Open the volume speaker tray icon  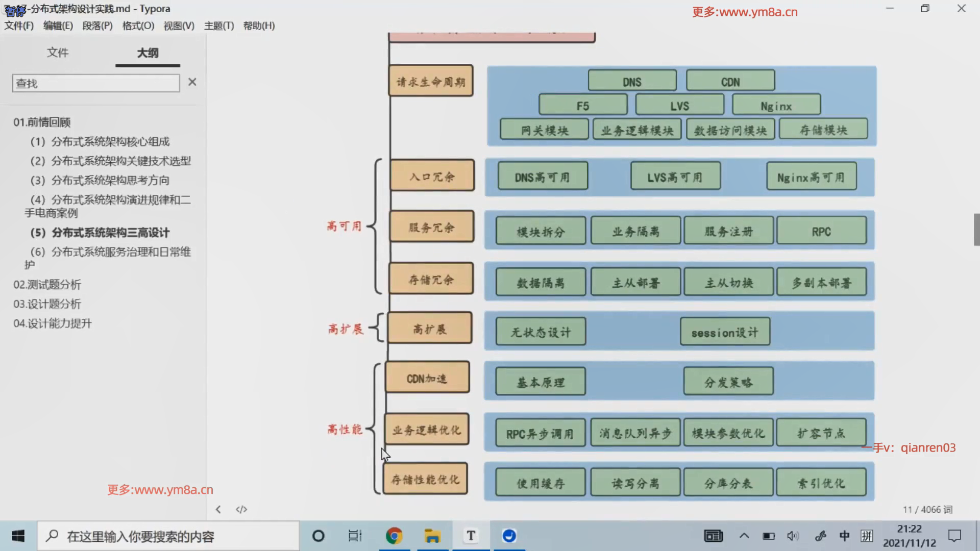[792, 536]
